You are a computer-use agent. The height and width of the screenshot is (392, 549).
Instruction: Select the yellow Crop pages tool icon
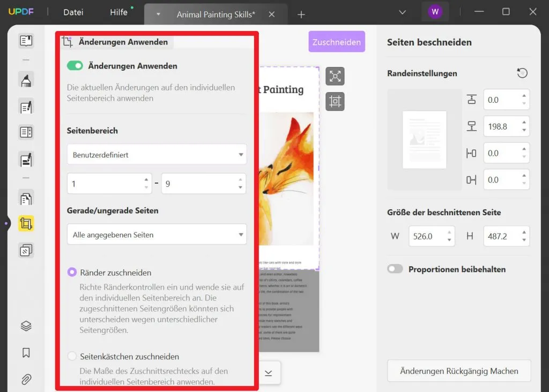click(x=26, y=223)
